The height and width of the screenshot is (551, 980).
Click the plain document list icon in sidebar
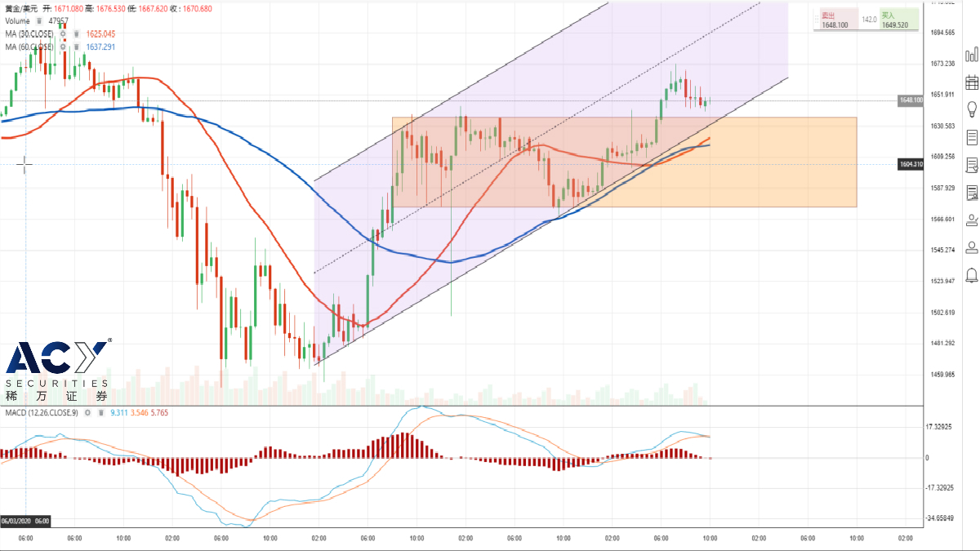tap(972, 137)
